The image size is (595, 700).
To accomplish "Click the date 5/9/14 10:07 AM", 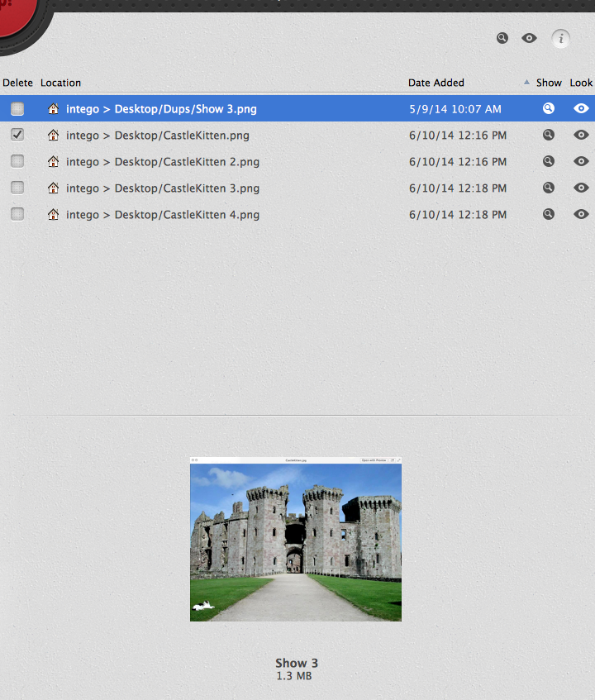I will coord(455,109).
